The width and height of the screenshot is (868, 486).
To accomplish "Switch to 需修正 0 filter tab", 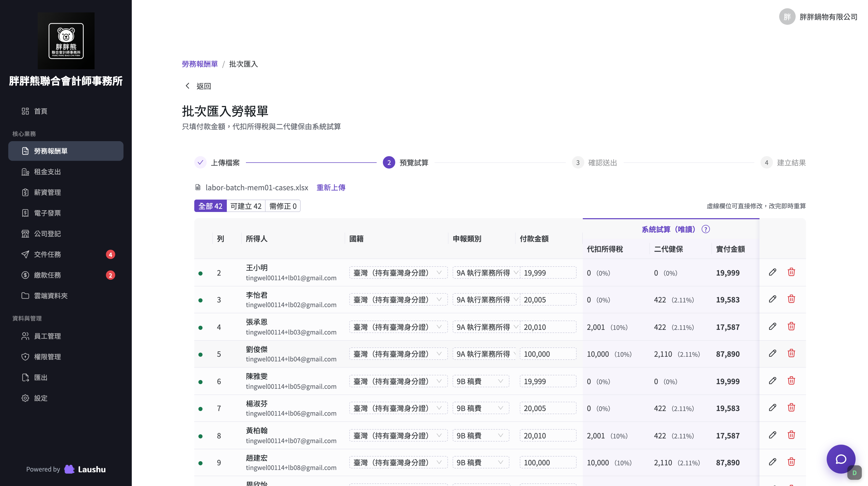I will (283, 206).
